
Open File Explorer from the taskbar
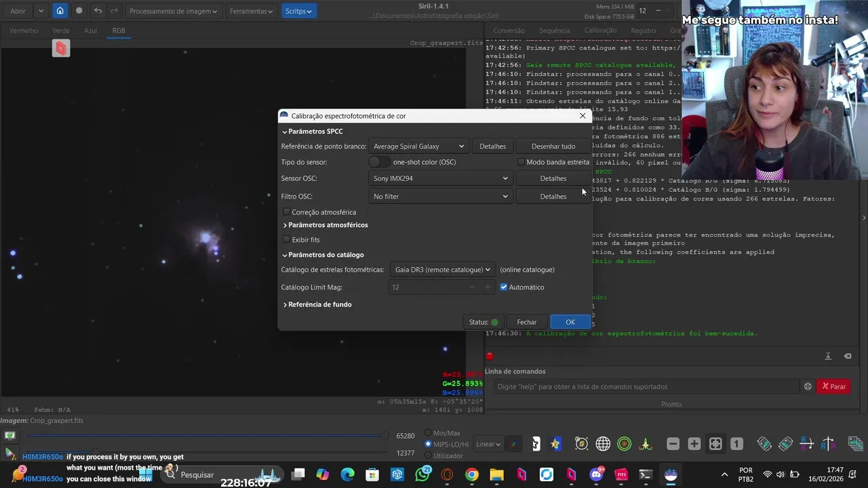(x=496, y=474)
